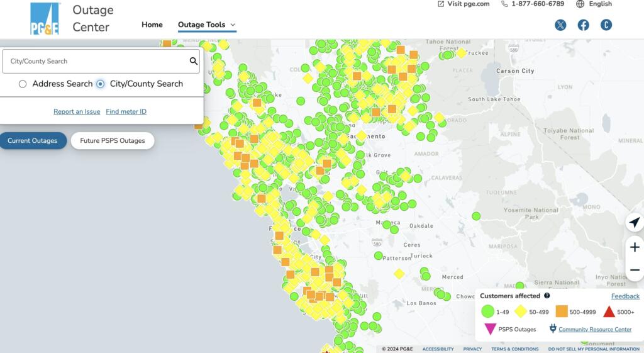
Task: Open the Facebook social icon
Action: pyautogui.click(x=584, y=25)
